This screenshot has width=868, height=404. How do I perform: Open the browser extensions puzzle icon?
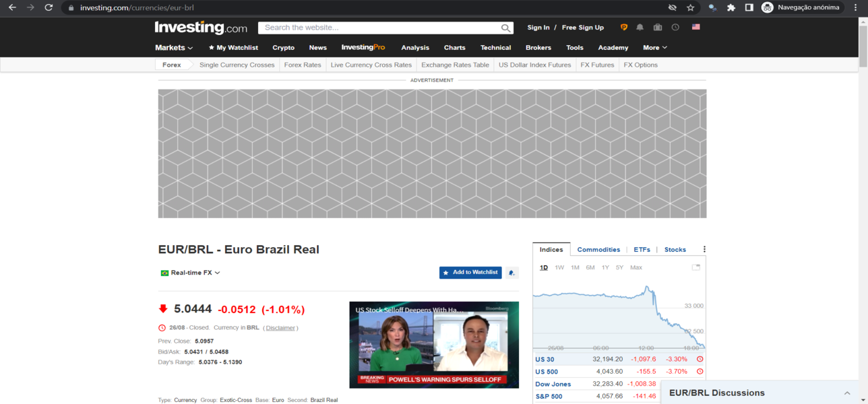point(731,7)
